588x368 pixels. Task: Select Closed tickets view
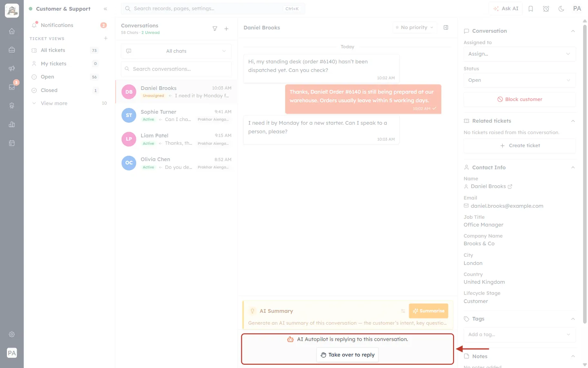point(69,90)
